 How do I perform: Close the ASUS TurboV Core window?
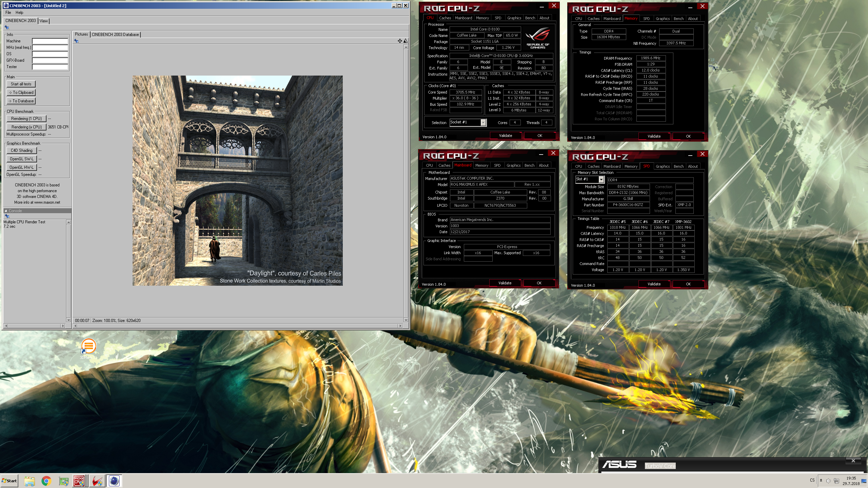(853, 461)
